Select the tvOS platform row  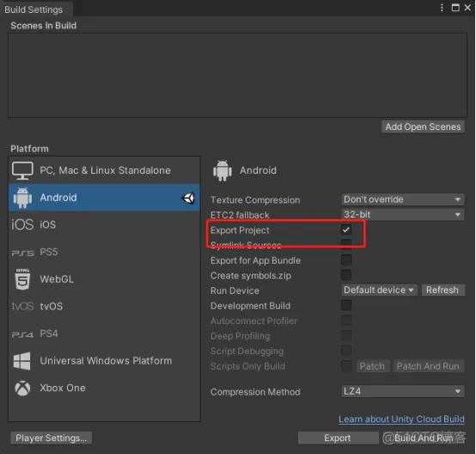tap(104, 306)
